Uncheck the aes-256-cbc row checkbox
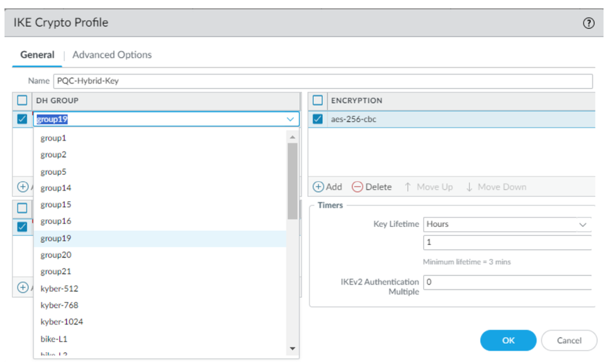Screen dimensions: 609x364 point(317,119)
